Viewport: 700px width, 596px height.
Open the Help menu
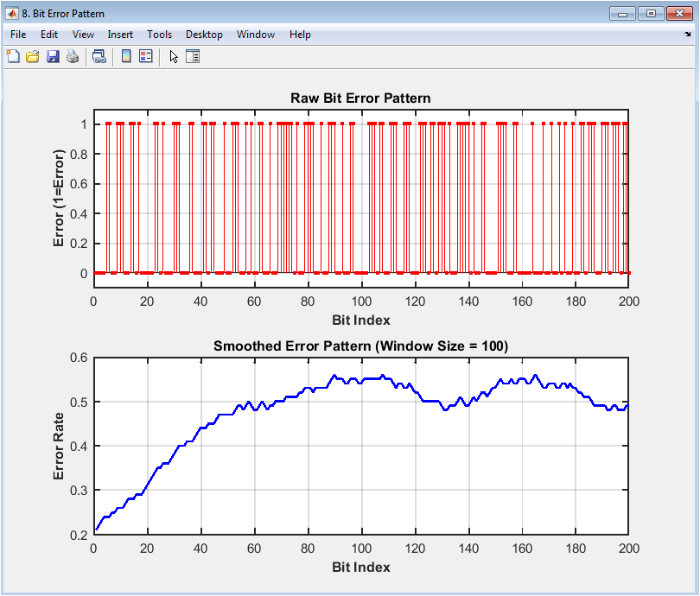(300, 35)
